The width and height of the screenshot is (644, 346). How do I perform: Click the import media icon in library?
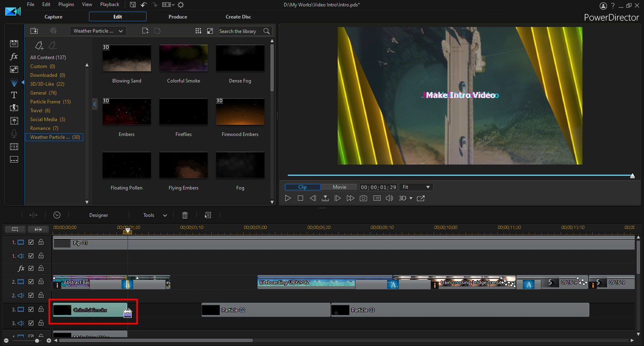(x=34, y=31)
